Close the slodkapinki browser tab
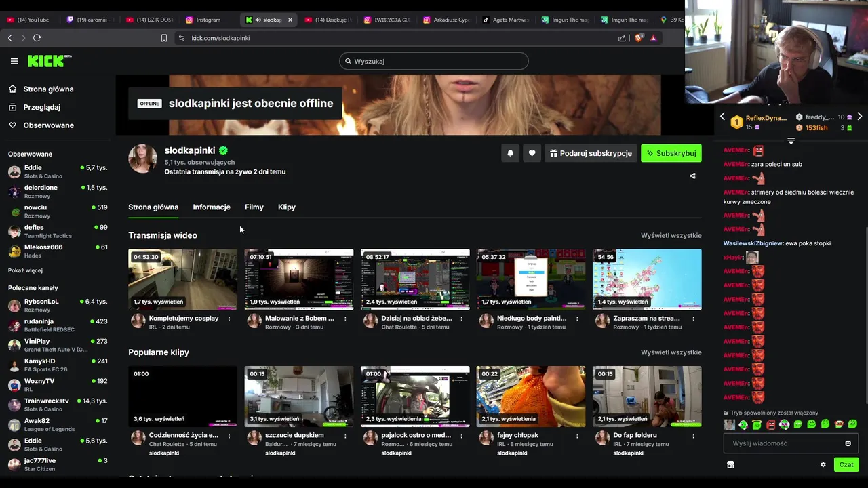The height and width of the screenshot is (488, 868). [290, 20]
